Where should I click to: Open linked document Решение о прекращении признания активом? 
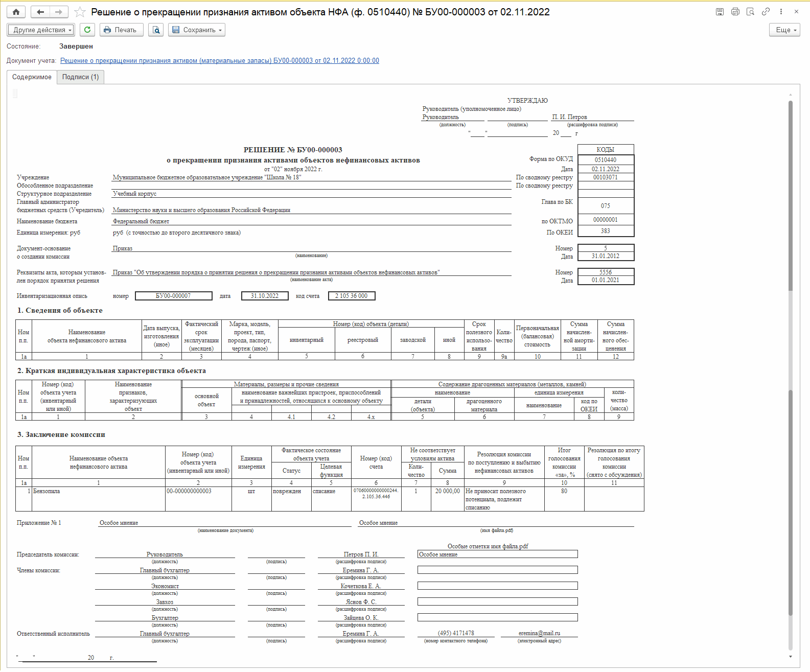pyautogui.click(x=220, y=60)
